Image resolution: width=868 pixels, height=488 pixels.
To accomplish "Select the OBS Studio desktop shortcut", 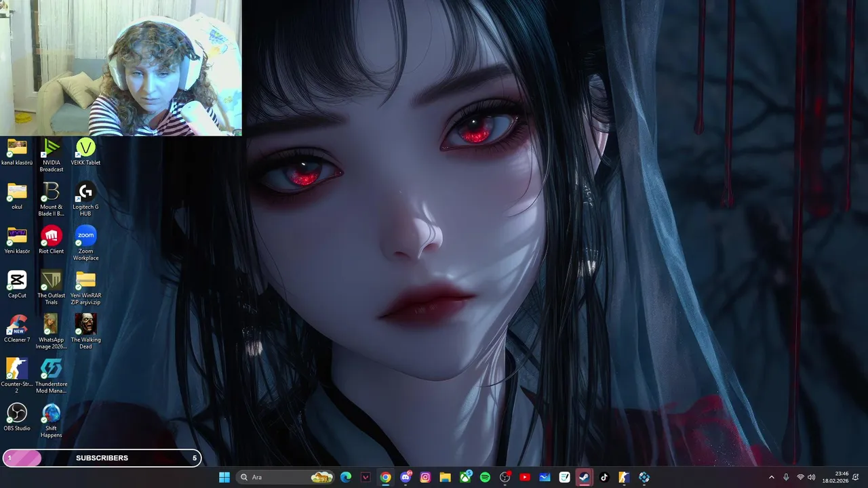I will [x=17, y=417].
